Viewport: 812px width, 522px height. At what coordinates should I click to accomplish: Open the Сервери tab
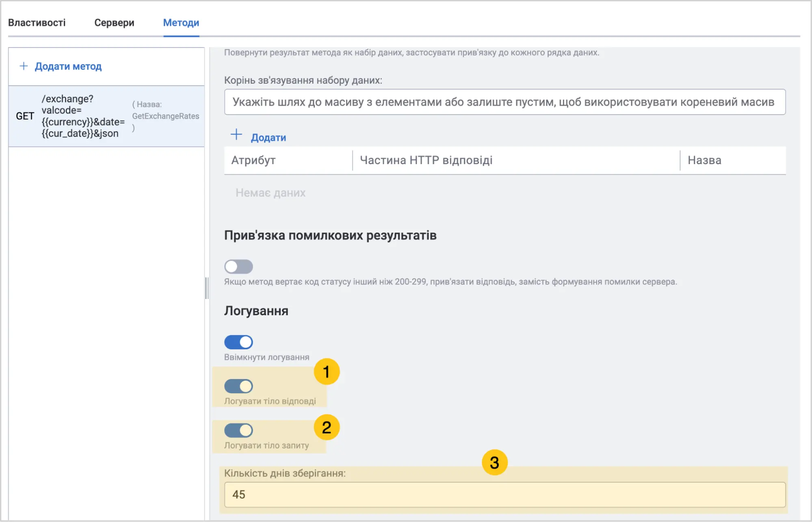[114, 23]
